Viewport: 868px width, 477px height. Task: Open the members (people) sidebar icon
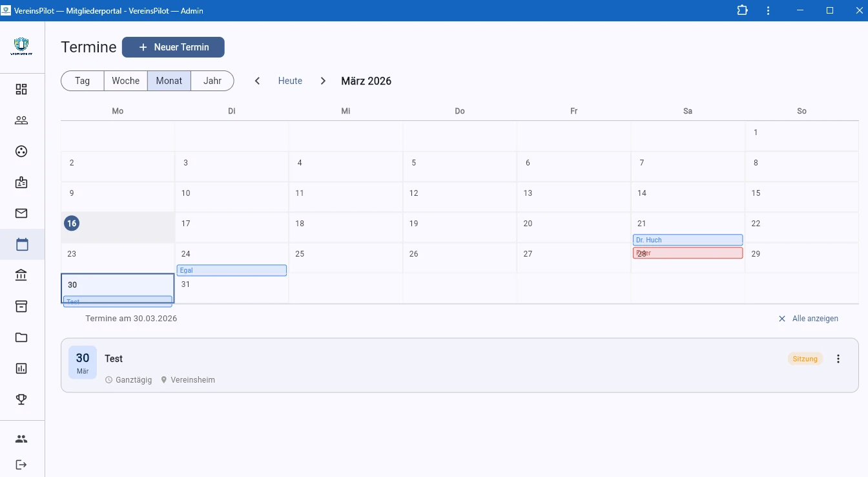point(21,120)
